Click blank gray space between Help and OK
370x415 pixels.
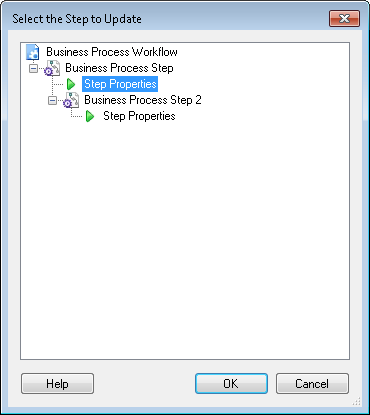coord(144,384)
